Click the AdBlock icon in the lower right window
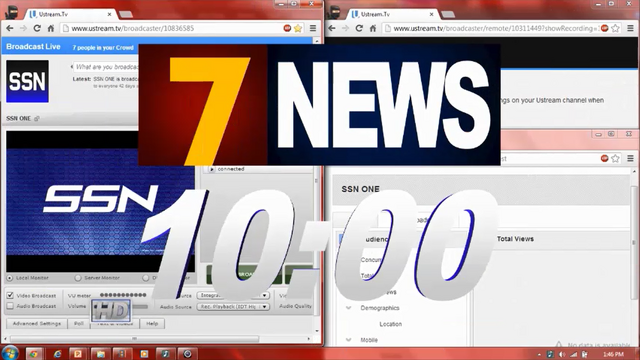Viewport: 640px width, 360px height. click(604, 158)
